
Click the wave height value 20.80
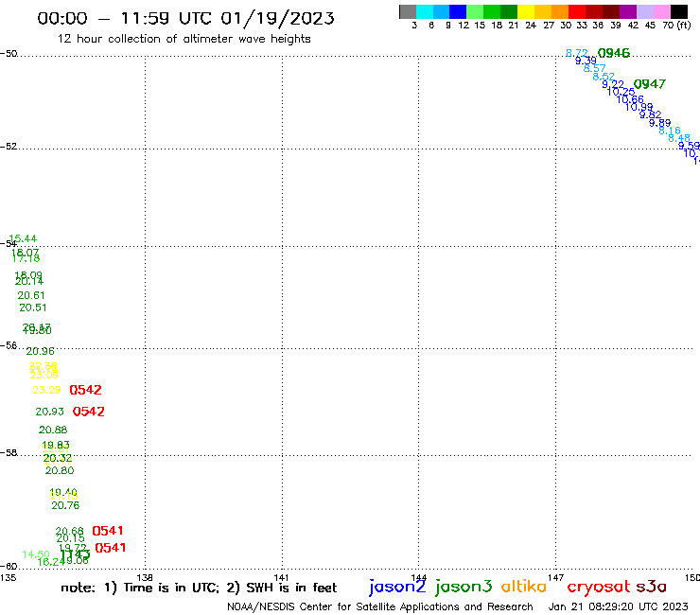(60, 470)
